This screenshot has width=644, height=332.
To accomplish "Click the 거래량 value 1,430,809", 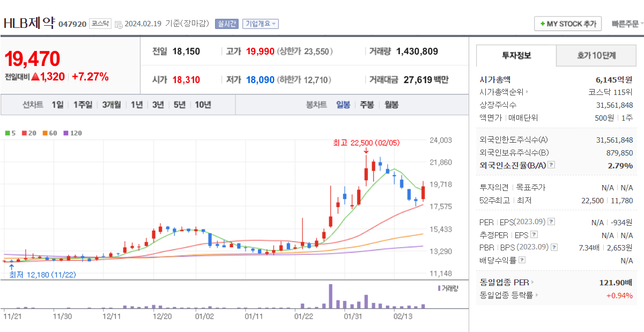I will (417, 51).
